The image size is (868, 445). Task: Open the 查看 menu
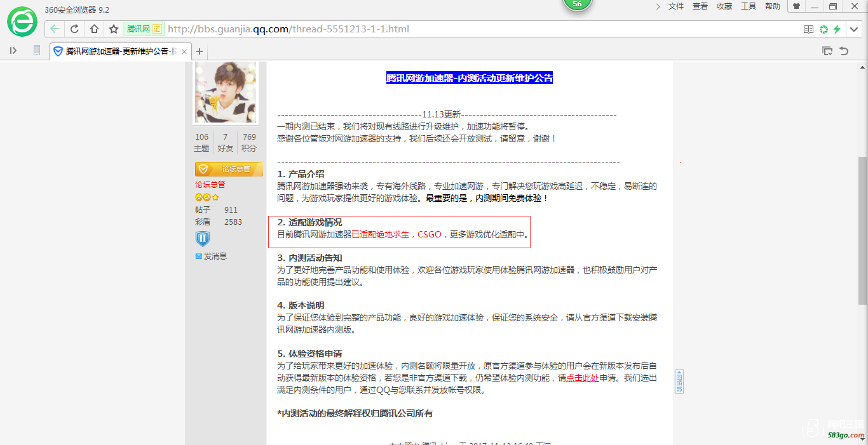[x=700, y=6]
